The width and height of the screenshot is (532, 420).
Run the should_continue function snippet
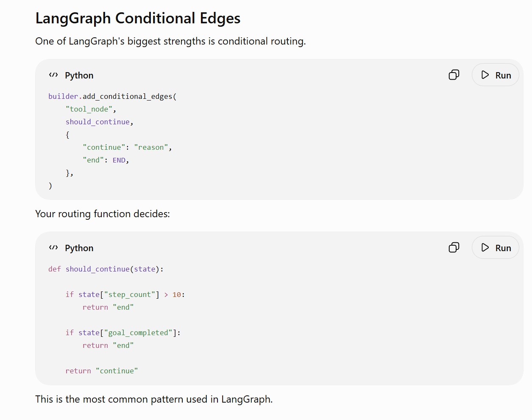coord(496,248)
